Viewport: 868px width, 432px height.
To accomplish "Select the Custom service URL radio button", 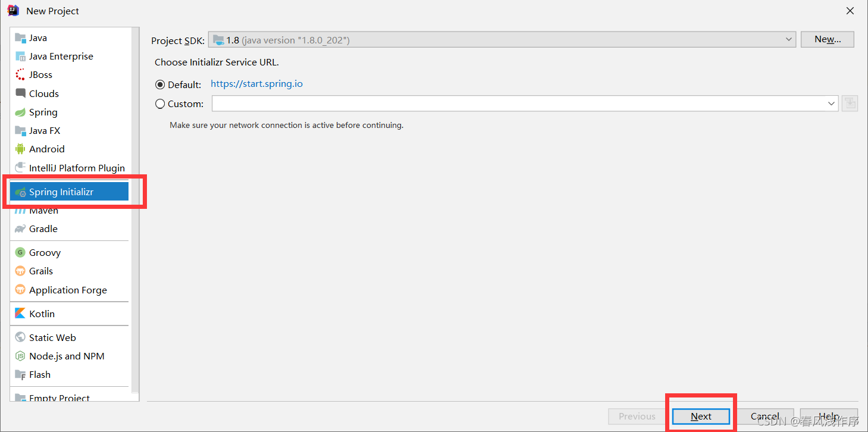I will coord(159,104).
